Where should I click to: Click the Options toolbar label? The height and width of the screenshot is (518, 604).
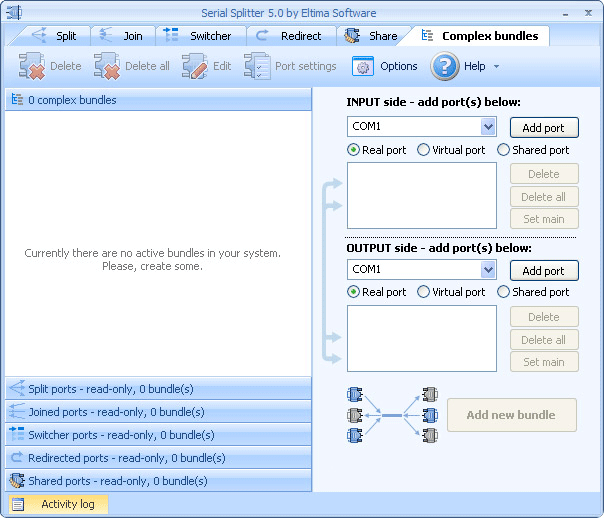coord(399,66)
